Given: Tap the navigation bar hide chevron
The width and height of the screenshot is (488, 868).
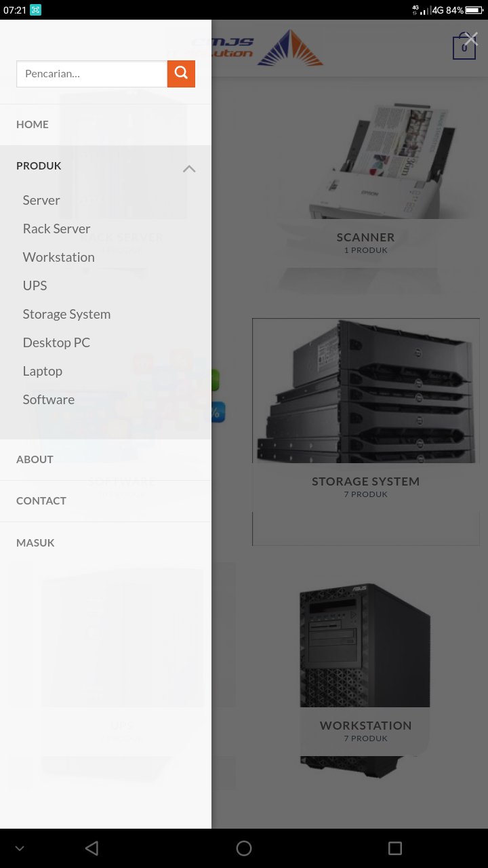Looking at the screenshot, I should coord(19,848).
